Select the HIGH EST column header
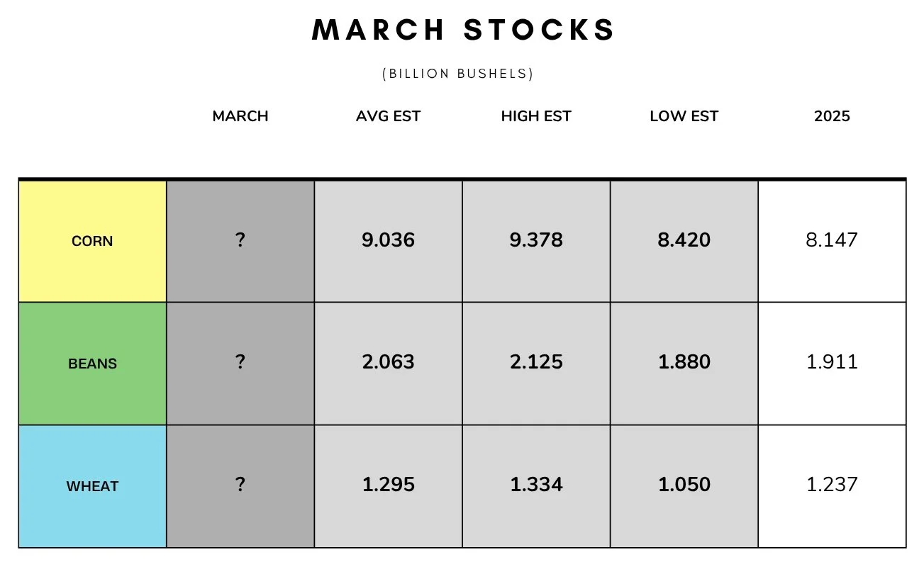Screen dimensions: 924x562 (x=536, y=116)
